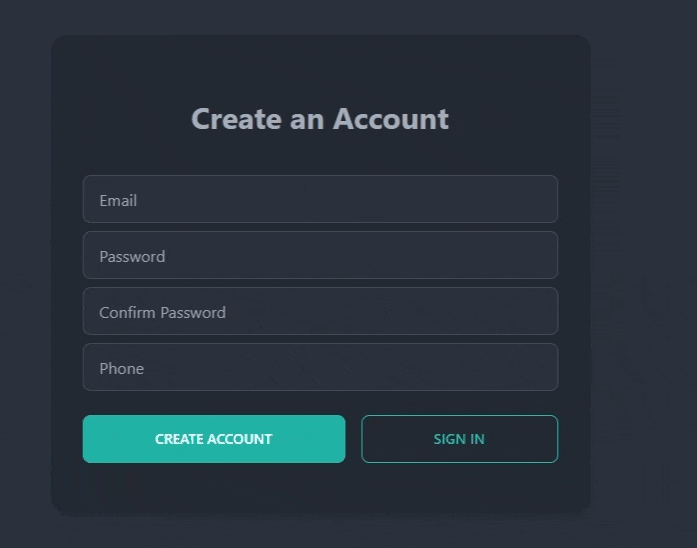This screenshot has height=548, width=697.
Task: Submit the form via teal Create Account
Action: coord(213,439)
